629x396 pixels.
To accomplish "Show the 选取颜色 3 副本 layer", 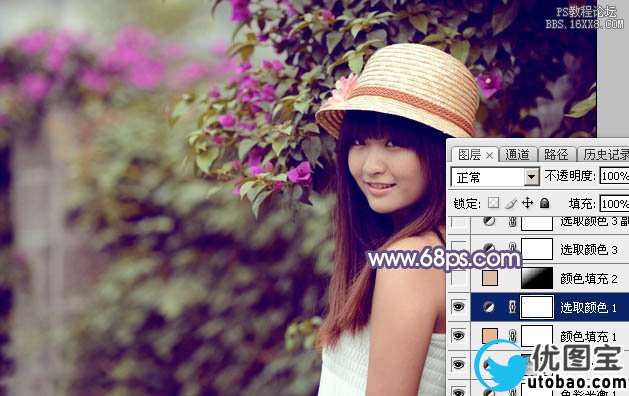I will point(459,223).
